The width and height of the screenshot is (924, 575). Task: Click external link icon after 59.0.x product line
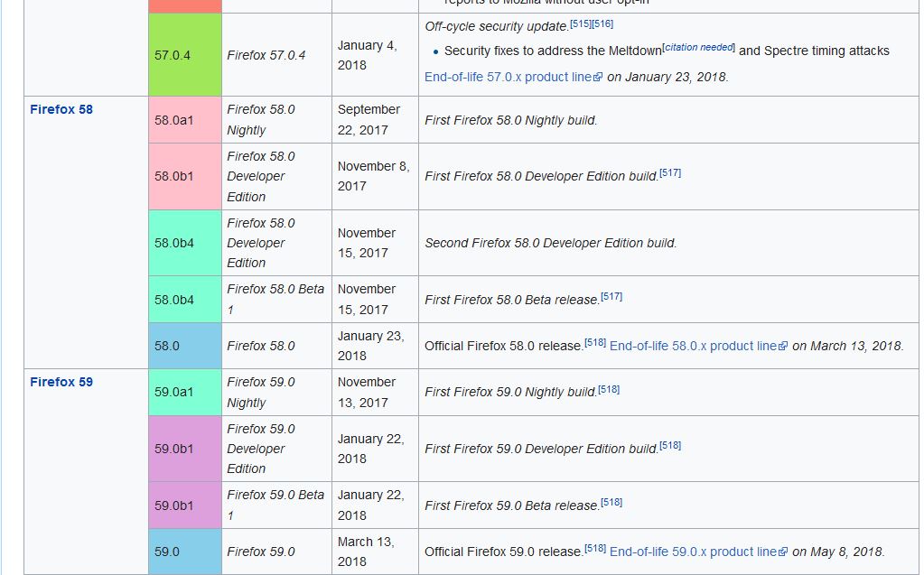(x=783, y=552)
